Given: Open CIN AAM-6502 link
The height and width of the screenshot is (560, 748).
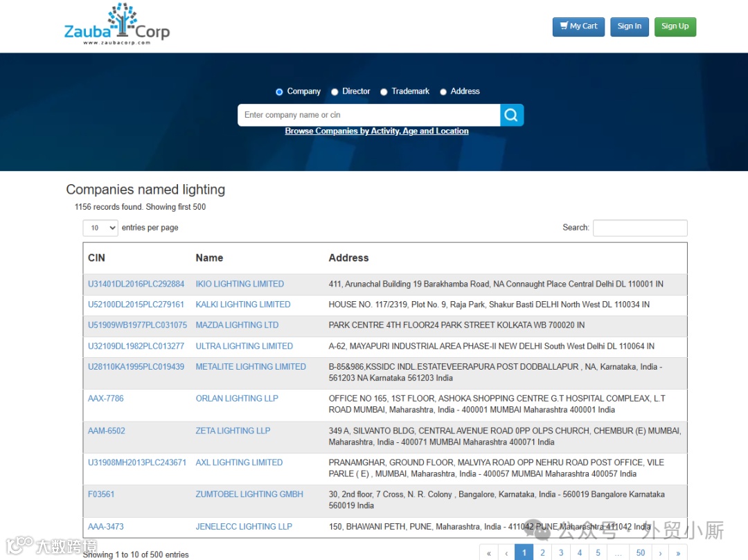Looking at the screenshot, I should tap(107, 431).
